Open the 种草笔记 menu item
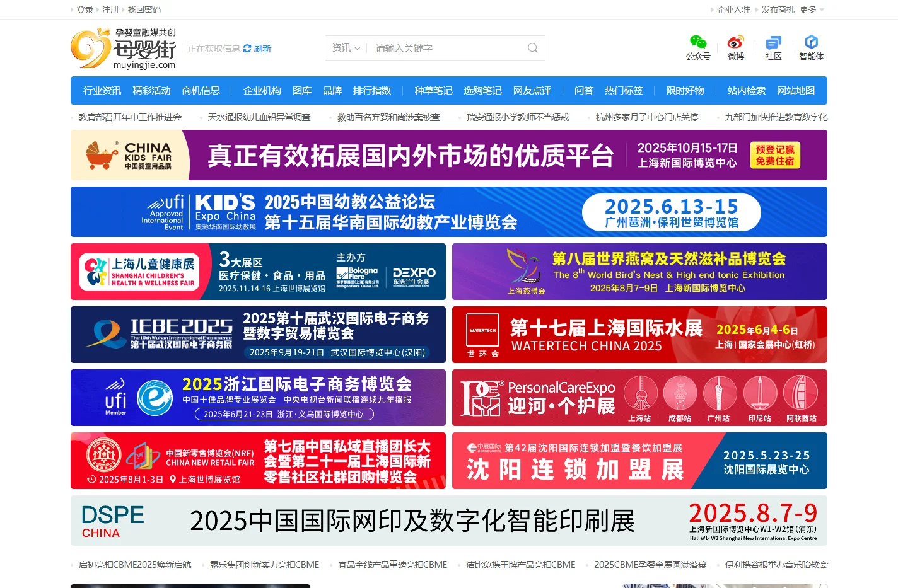The image size is (898, 588). (433, 90)
